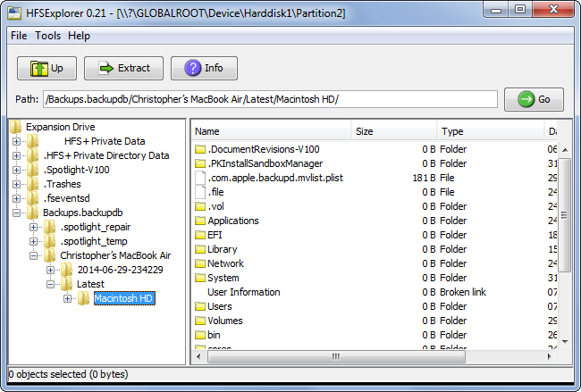581x392 pixels.
Task: Click the scroll down arrow of the file list
Action: tap(565, 342)
